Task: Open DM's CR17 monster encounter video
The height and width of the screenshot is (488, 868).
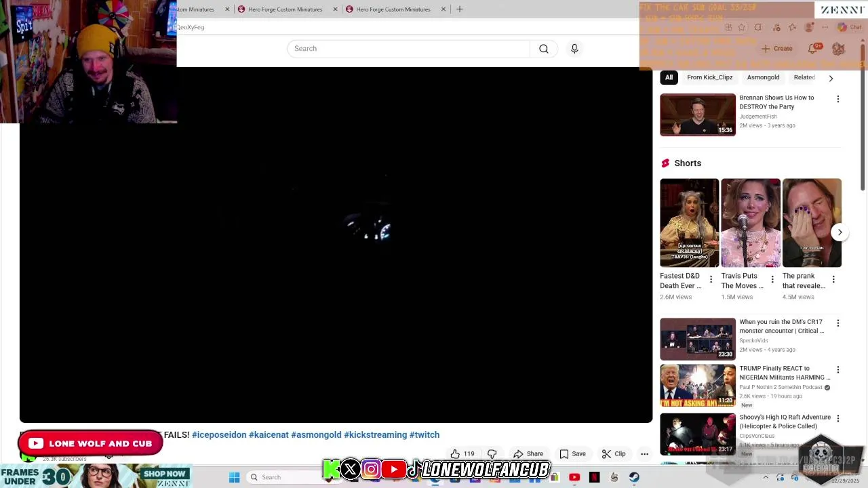Action: (x=697, y=338)
